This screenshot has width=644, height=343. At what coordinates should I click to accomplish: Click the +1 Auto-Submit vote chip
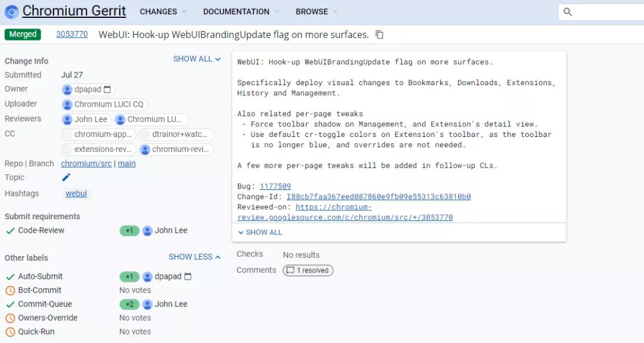tap(129, 276)
